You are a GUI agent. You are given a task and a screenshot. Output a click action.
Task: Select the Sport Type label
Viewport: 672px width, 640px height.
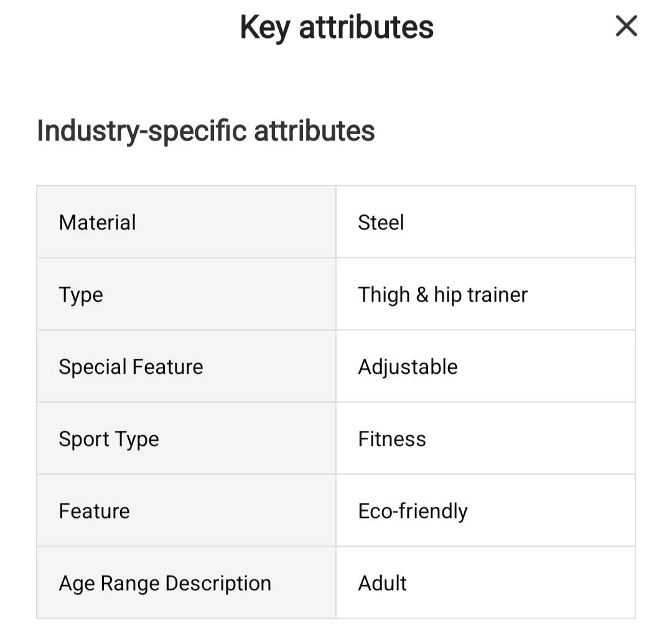(109, 439)
